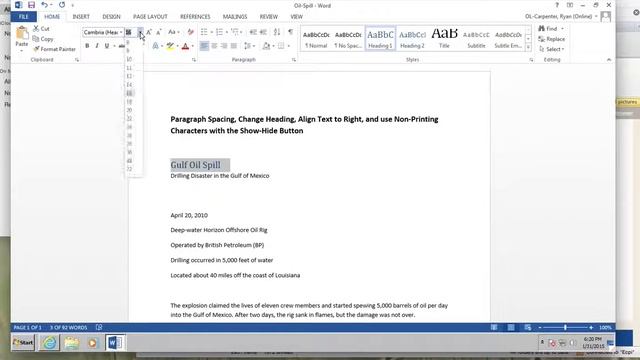
Task: Toggle Strikethrough formatting
Action: tap(122, 46)
